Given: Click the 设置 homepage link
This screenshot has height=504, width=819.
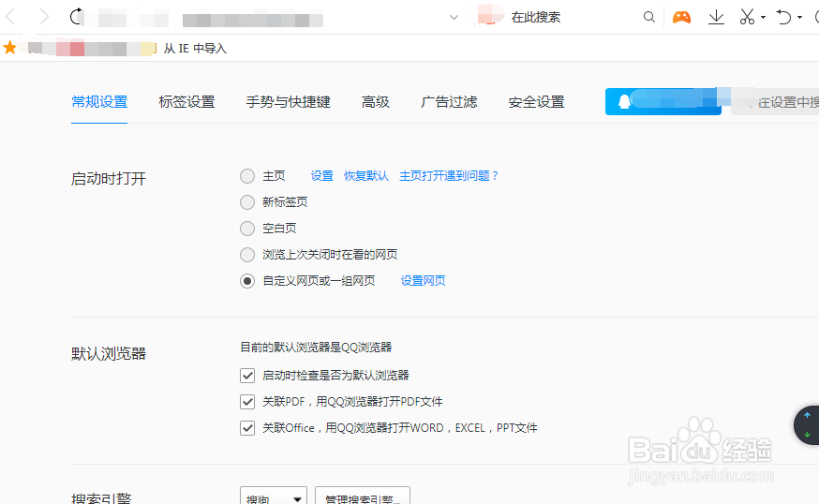Looking at the screenshot, I should point(321,176).
